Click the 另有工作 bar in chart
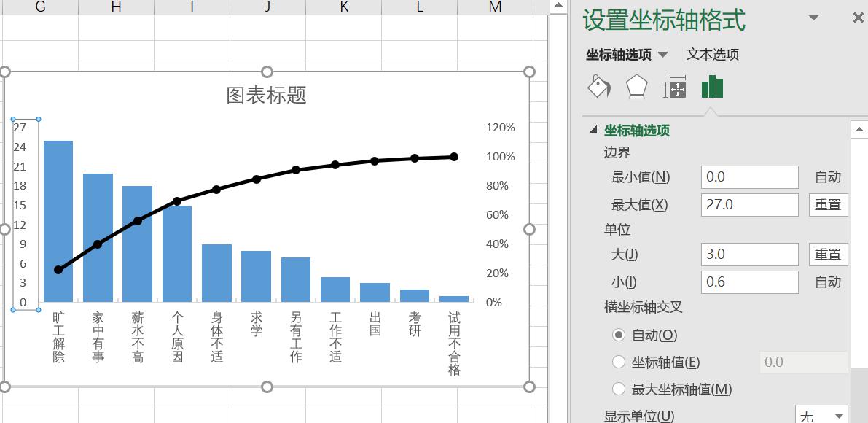 (296, 280)
